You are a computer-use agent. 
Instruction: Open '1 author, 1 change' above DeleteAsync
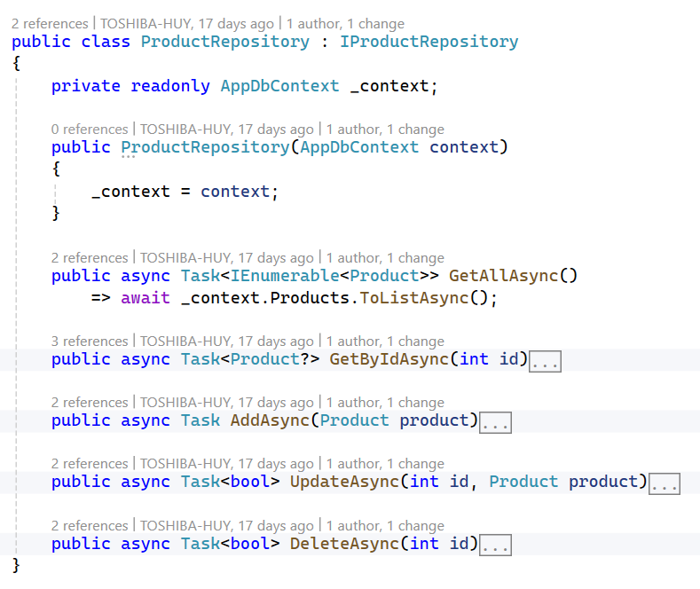click(x=385, y=526)
